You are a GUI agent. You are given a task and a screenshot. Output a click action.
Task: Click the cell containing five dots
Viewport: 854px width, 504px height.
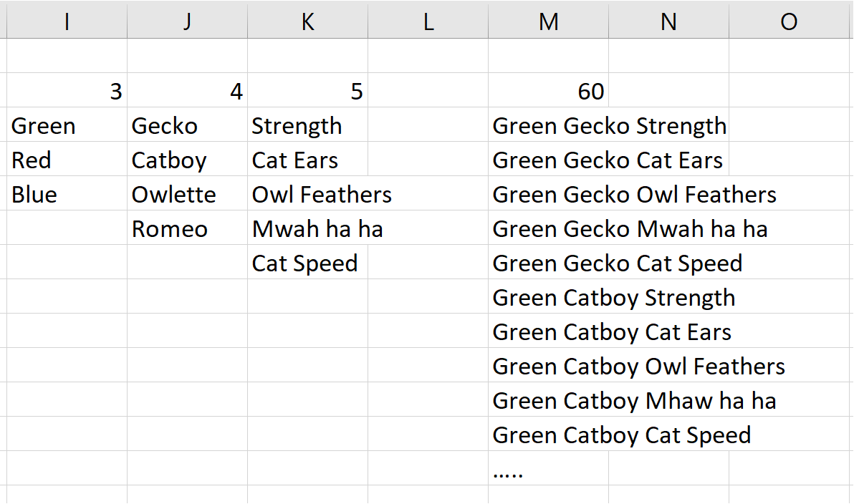[x=549, y=469]
